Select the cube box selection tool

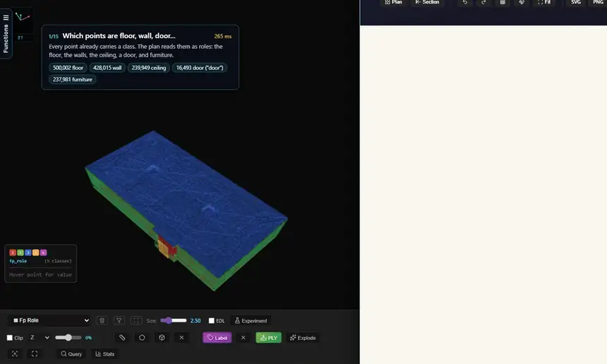pyautogui.click(x=162, y=338)
